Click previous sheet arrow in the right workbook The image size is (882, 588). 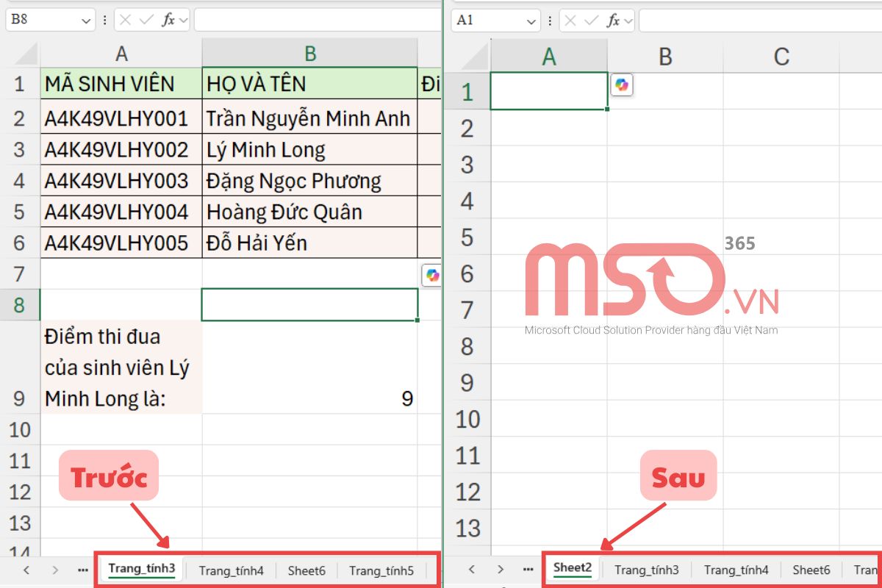(x=472, y=570)
